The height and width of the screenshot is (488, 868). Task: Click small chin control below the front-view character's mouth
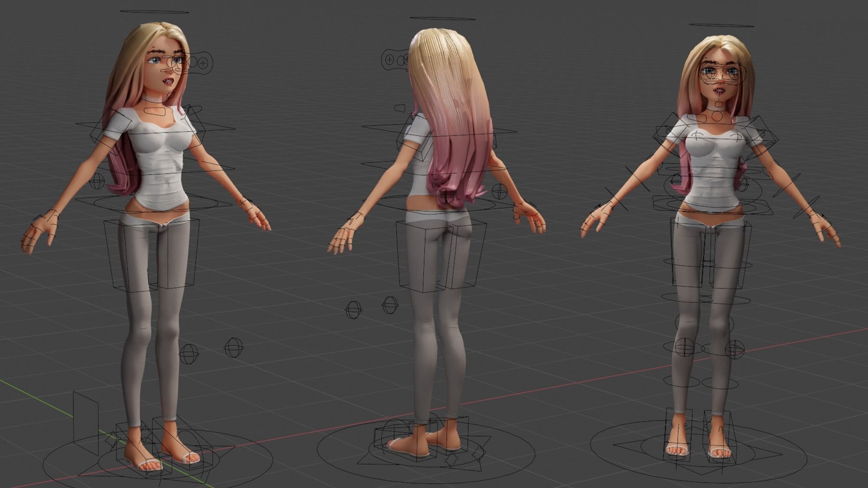[x=719, y=104]
